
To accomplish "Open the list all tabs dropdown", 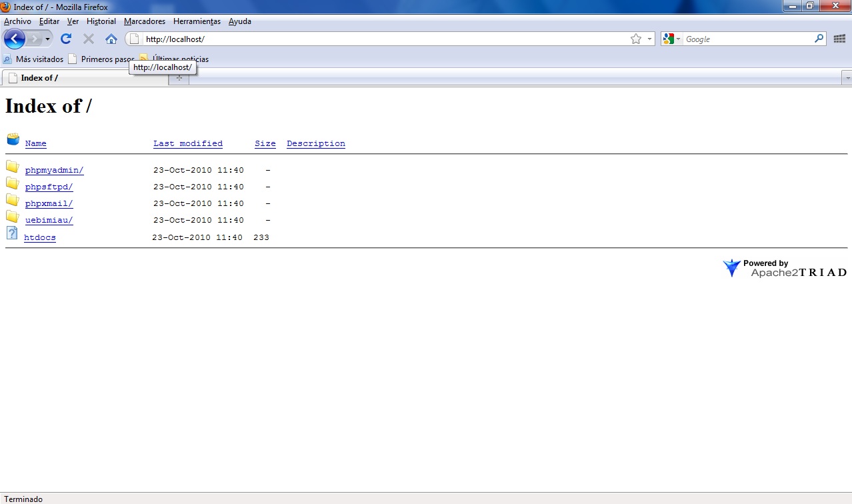I will (847, 78).
